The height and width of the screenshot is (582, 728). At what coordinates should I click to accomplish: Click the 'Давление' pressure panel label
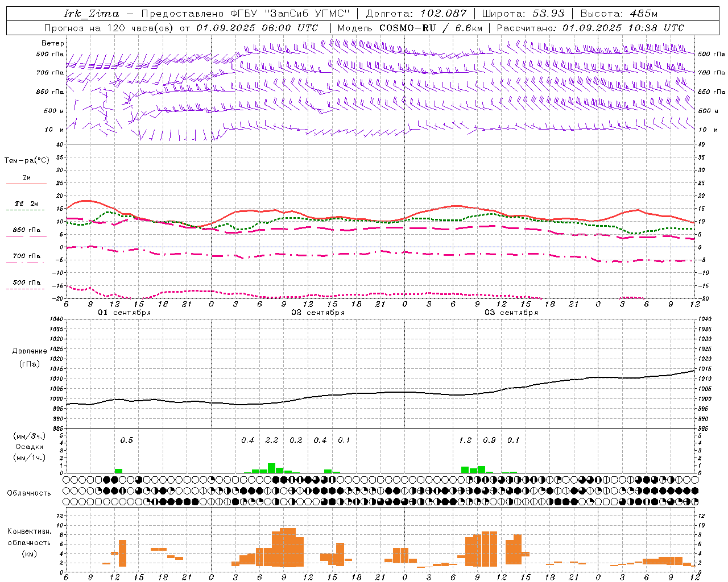click(x=30, y=351)
